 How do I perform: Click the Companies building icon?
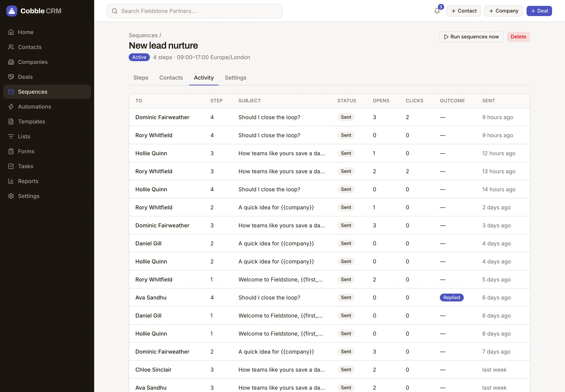tap(11, 62)
